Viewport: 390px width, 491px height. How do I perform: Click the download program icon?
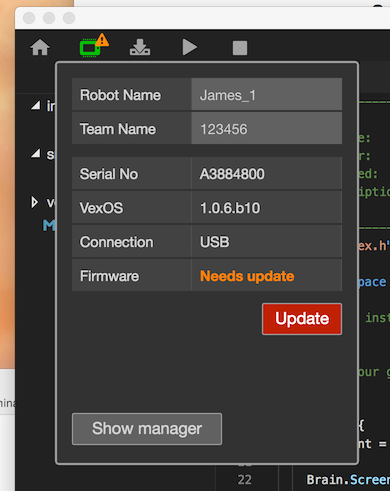pyautogui.click(x=140, y=47)
